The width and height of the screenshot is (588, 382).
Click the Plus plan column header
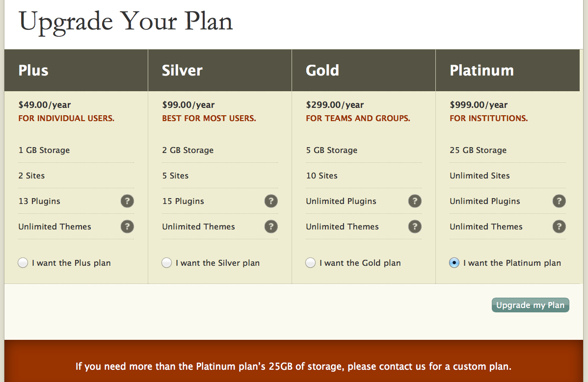(33, 71)
